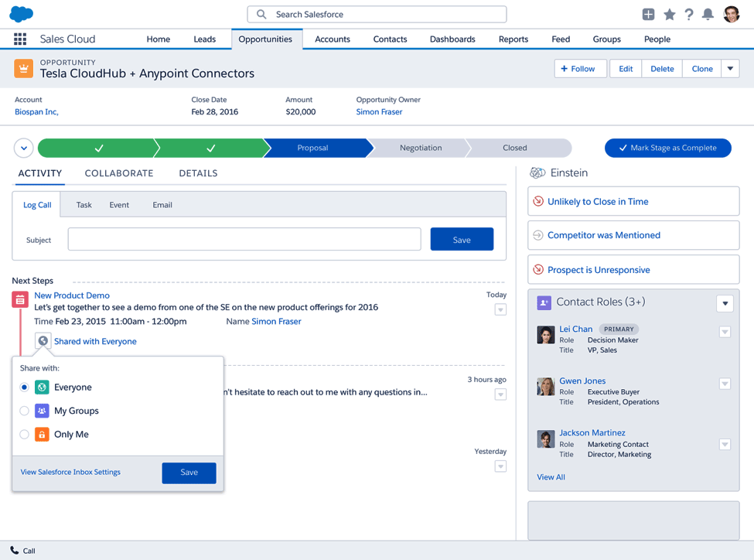
Task: Open the notifications bell
Action: pos(708,15)
